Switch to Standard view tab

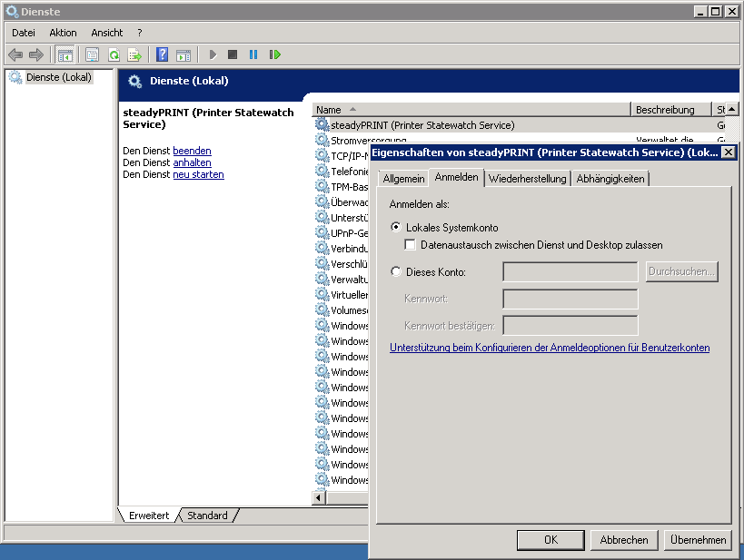tap(207, 516)
